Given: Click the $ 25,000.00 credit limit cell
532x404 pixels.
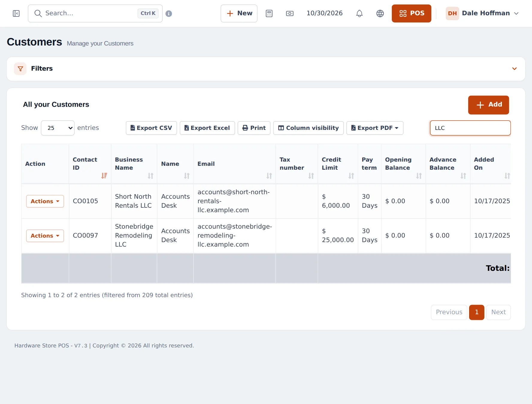Looking at the screenshot, I should pos(338,236).
